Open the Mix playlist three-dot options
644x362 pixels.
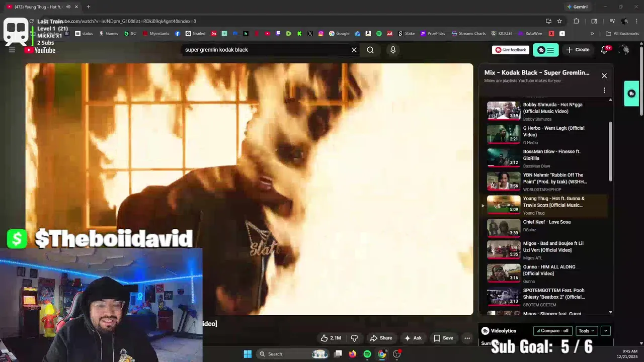click(604, 90)
